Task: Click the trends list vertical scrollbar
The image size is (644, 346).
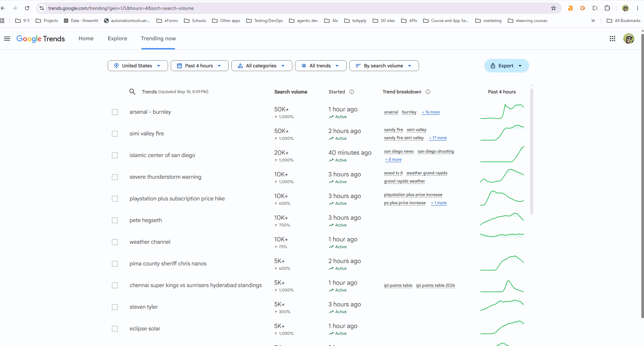Action: click(x=532, y=151)
